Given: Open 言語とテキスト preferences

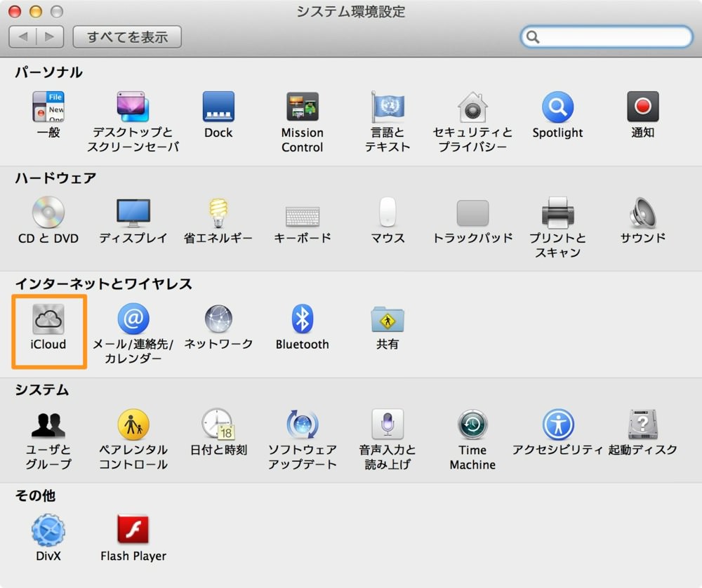Looking at the screenshot, I should click(x=388, y=107).
